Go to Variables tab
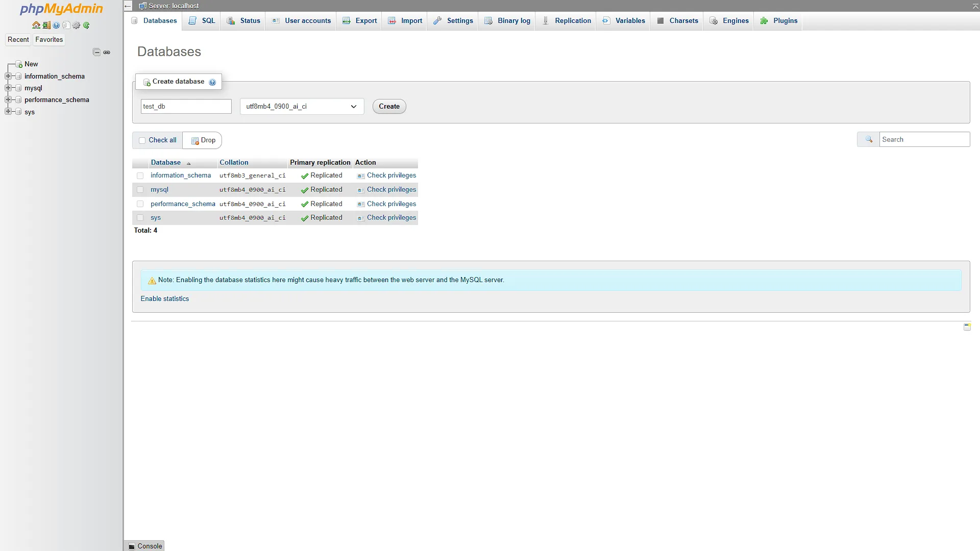Viewport: 980px width, 551px height. click(x=623, y=21)
